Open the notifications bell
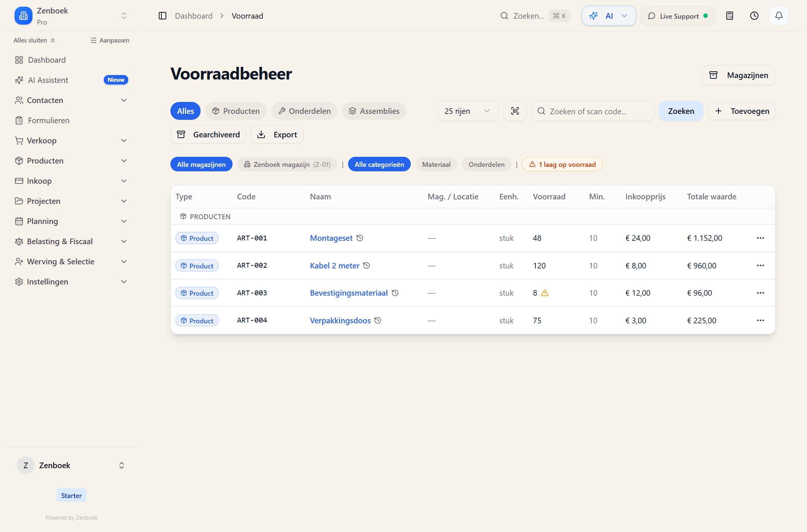Screen dimensions: 807x532 click(x=779, y=16)
